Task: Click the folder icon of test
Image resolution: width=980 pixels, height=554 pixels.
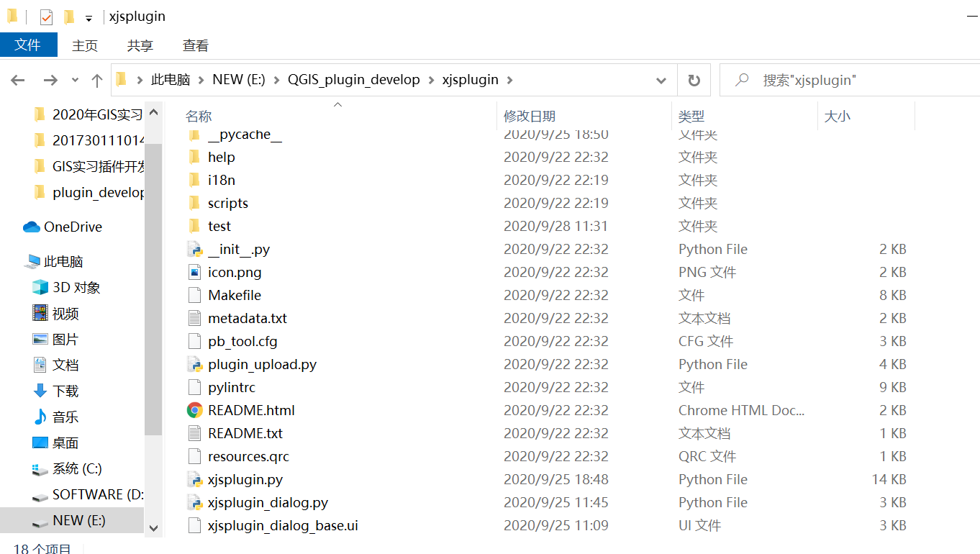Action: tap(194, 226)
